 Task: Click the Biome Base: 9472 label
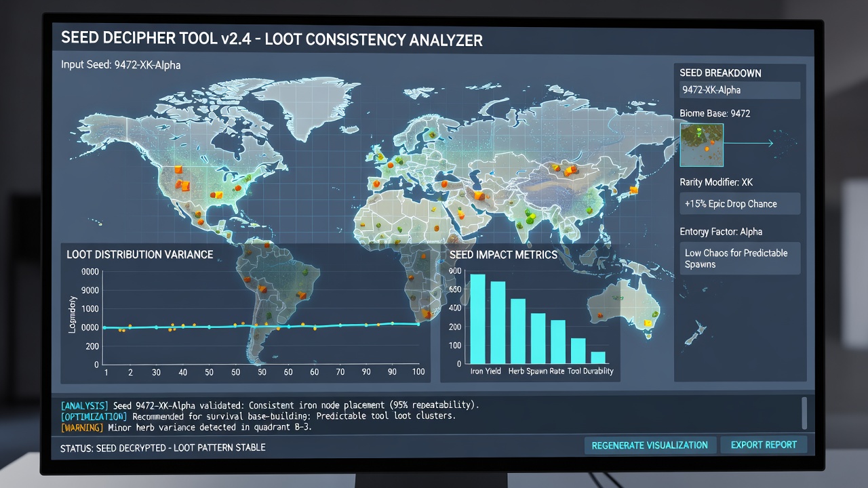pos(715,113)
